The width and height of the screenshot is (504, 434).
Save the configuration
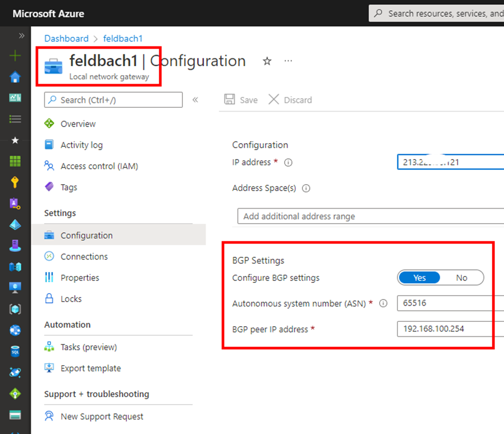click(x=241, y=100)
